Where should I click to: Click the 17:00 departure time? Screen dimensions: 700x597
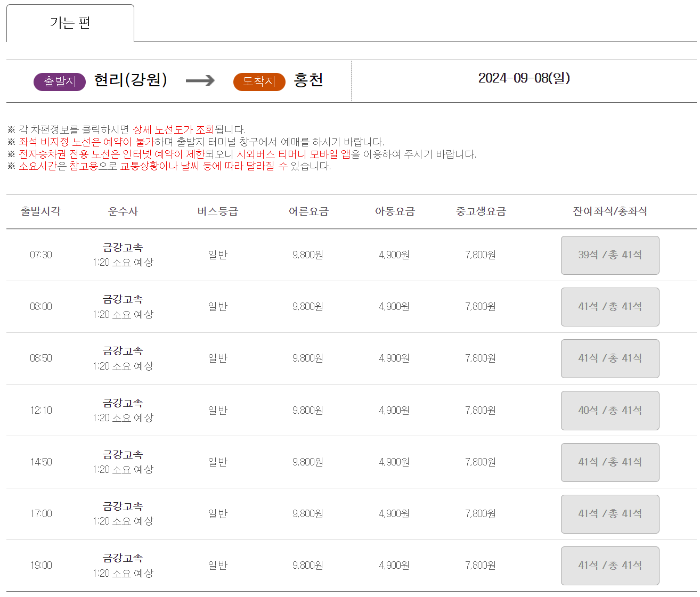point(41,513)
